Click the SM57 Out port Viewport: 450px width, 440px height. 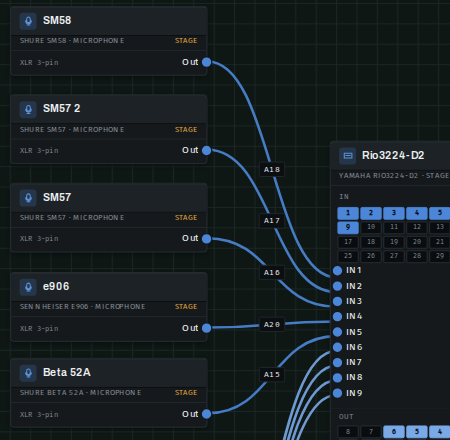click(x=207, y=238)
